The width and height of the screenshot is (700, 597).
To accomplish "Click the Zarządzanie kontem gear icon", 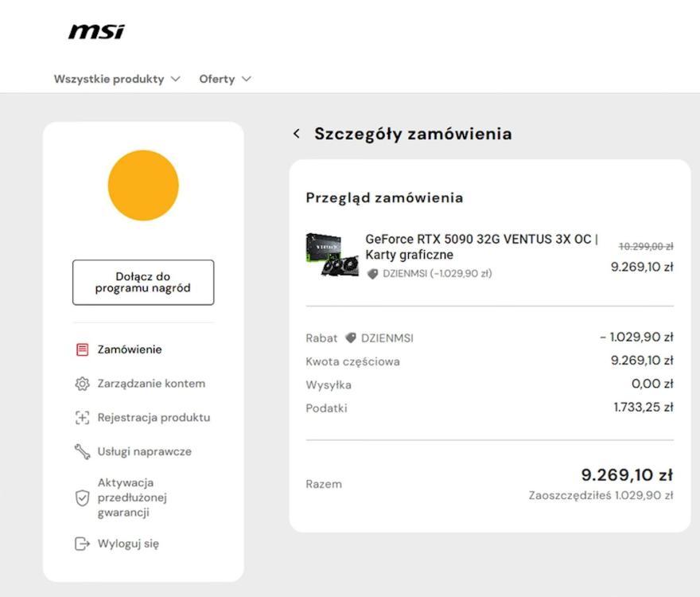I will click(x=82, y=384).
